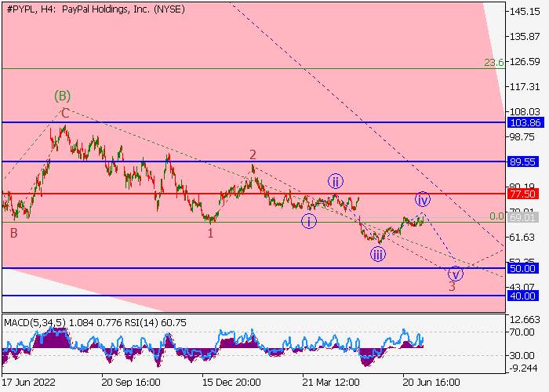Image resolution: width=549 pixels, height=392 pixels.
Task: Click the red 77.50 price tag
Action: 523,194
